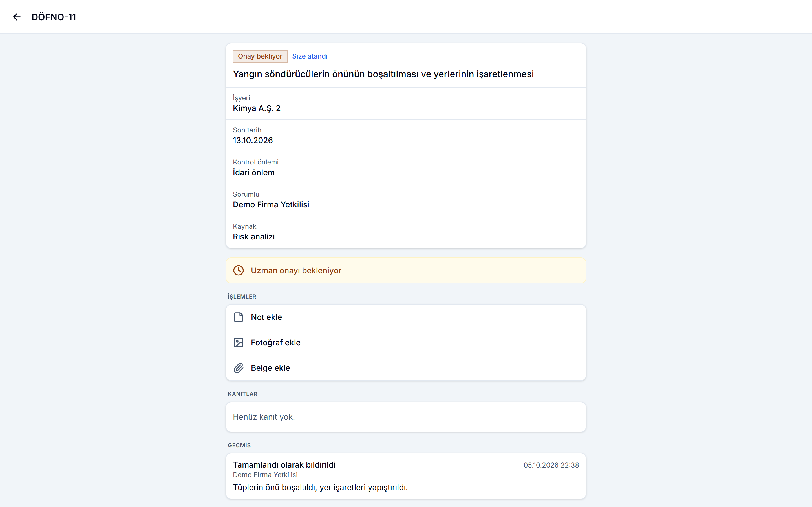Image resolution: width=812 pixels, height=507 pixels.
Task: Click the DÖFNO-11 page title
Action: click(54, 17)
